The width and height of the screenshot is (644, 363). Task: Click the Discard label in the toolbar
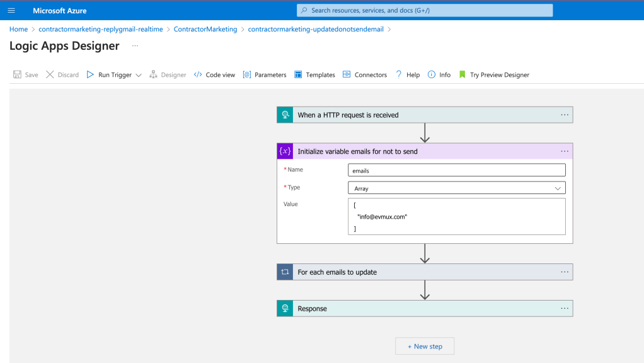pyautogui.click(x=68, y=75)
